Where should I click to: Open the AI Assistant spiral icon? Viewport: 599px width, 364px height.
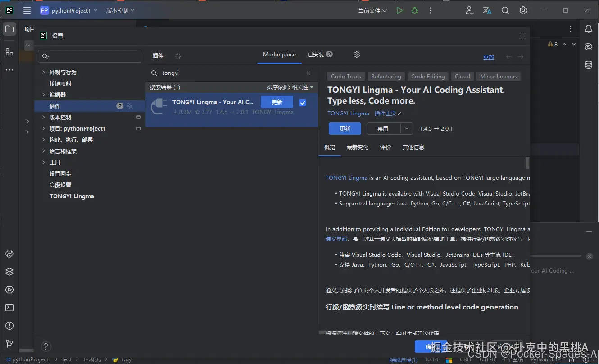589,47
